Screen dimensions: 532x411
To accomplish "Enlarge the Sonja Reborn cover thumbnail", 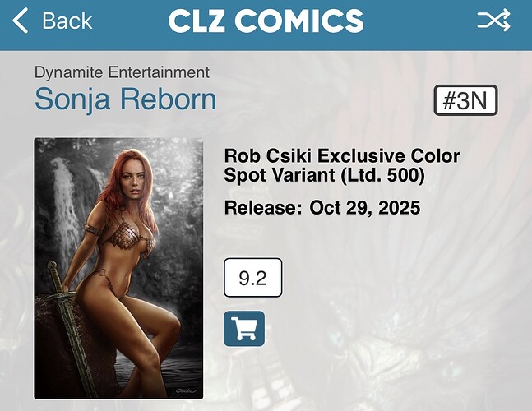I will coord(118,268).
